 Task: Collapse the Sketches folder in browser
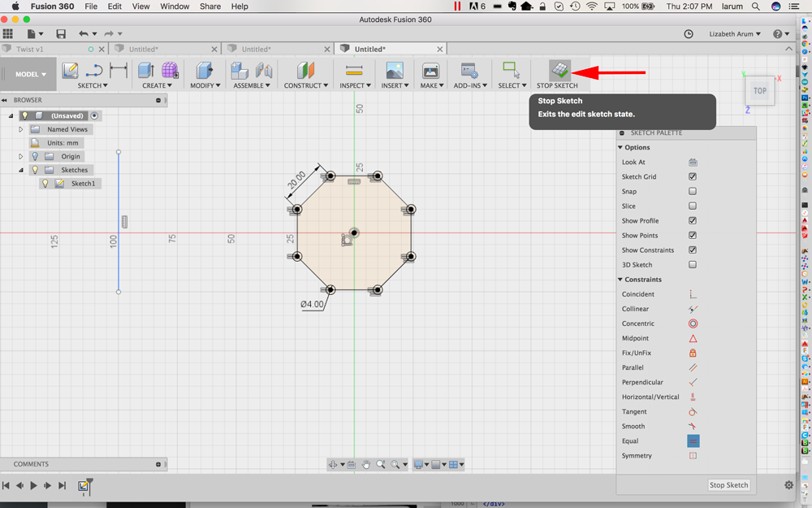21,170
